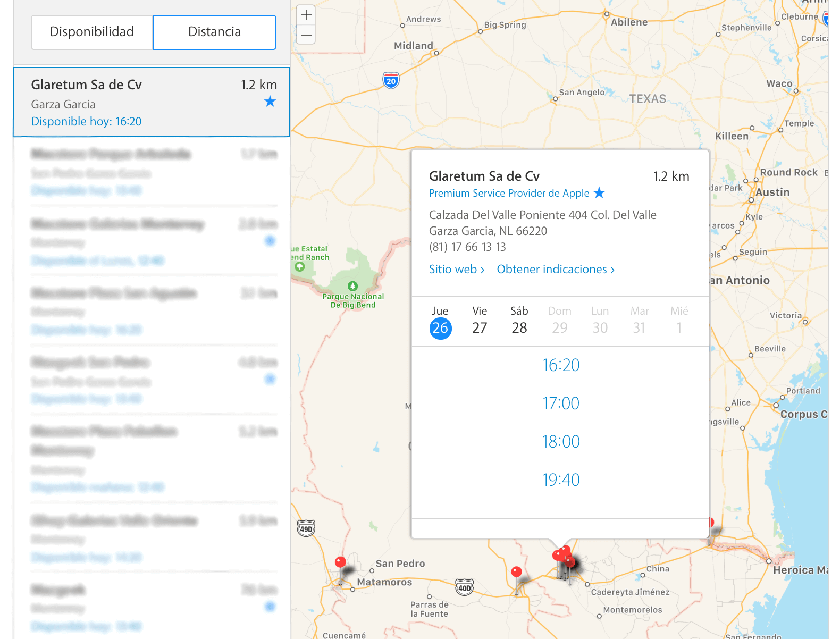
Task: Open the Sitio web link
Action: [x=456, y=270]
